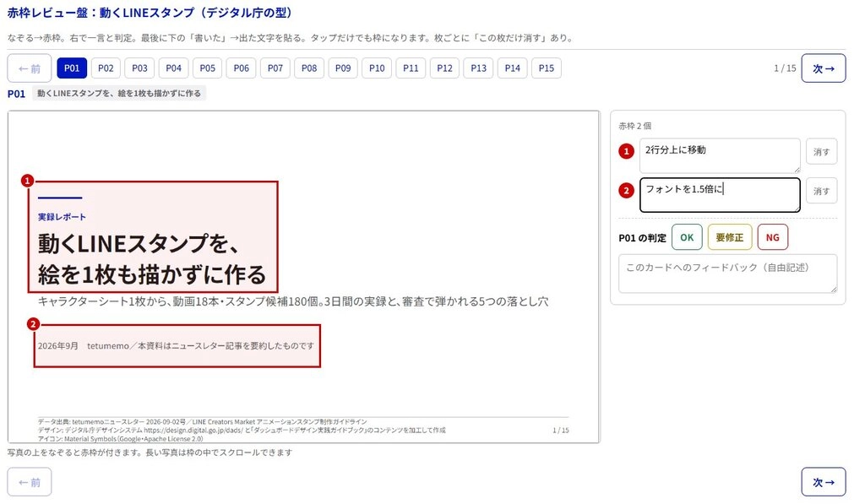Click the 赤枠 2 個 count label
The image size is (865, 504).
pos(635,127)
